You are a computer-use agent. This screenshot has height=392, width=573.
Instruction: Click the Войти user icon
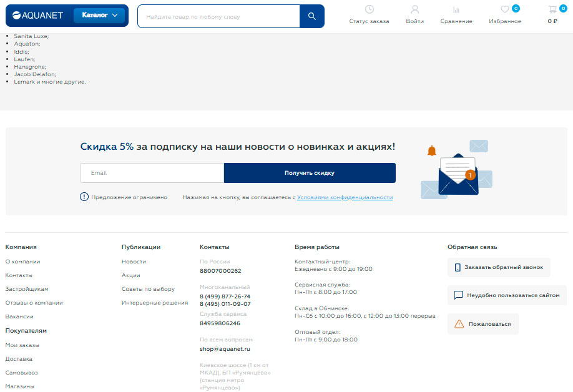(x=414, y=9)
